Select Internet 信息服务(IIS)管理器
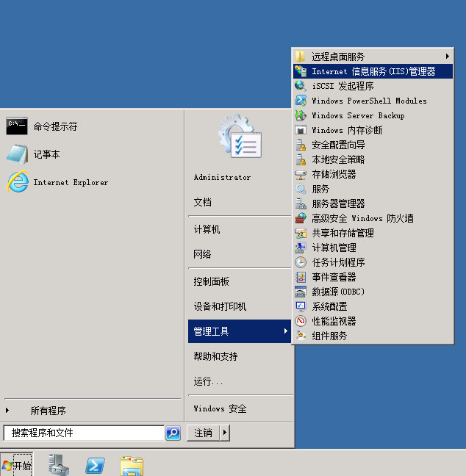This screenshot has width=466, height=476. pyautogui.click(x=373, y=71)
